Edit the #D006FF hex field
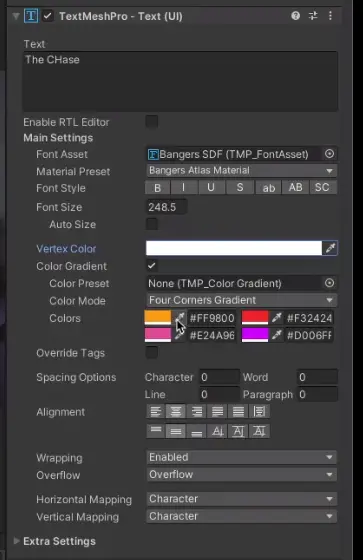 (309, 335)
